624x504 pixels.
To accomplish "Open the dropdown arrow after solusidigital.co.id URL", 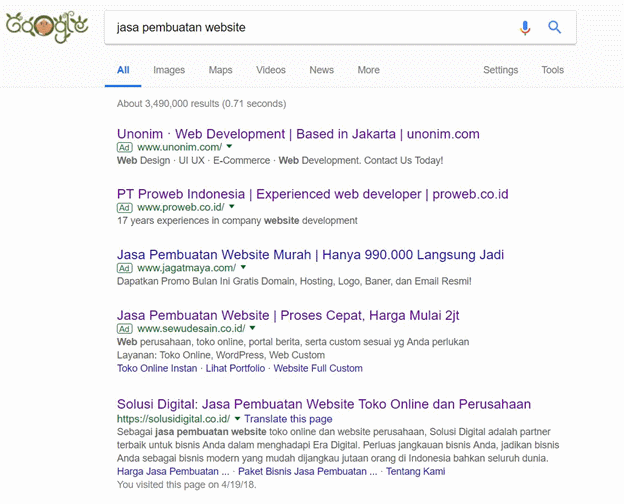I will point(237,418).
